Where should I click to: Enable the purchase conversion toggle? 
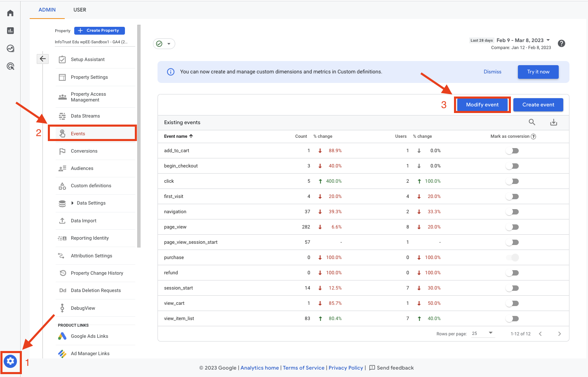[512, 257]
